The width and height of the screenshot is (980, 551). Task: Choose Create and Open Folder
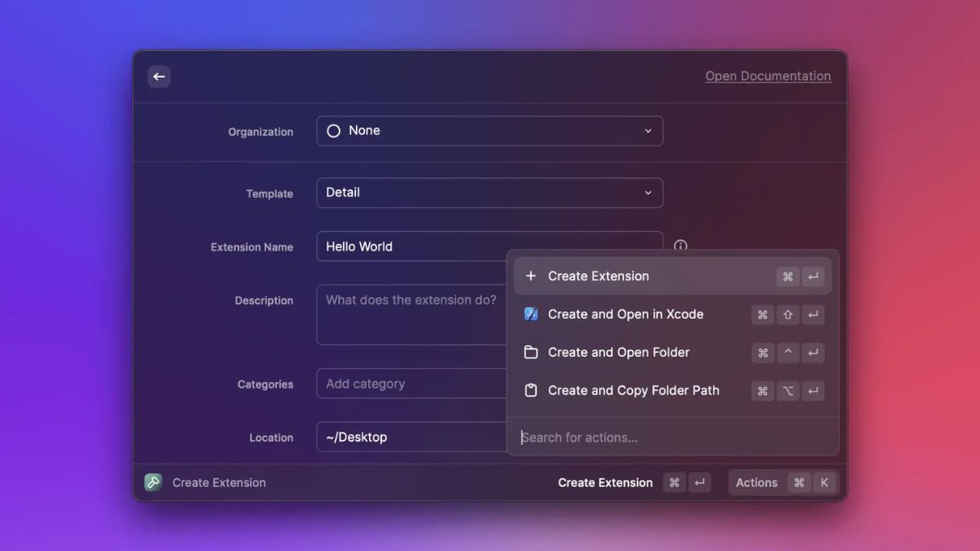point(673,353)
